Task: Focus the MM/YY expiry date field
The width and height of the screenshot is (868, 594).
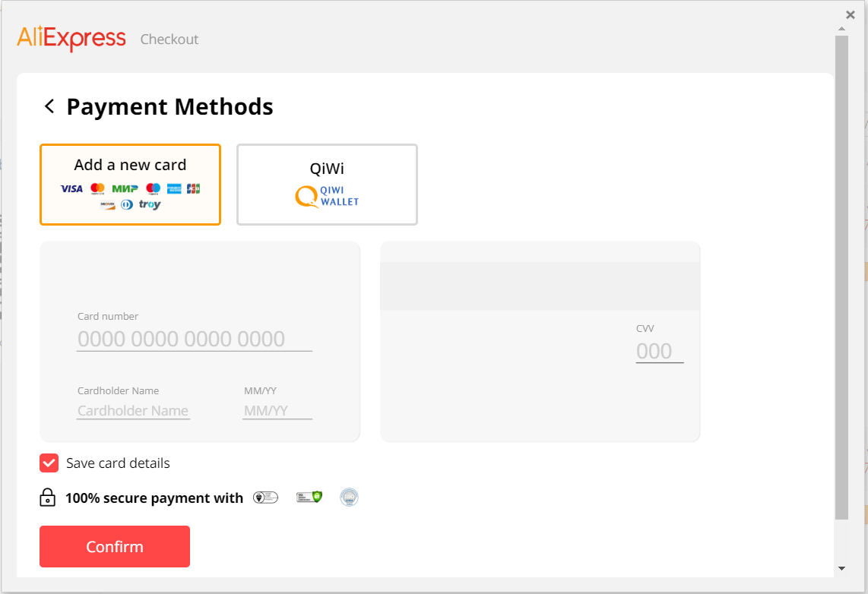Action: click(x=277, y=410)
